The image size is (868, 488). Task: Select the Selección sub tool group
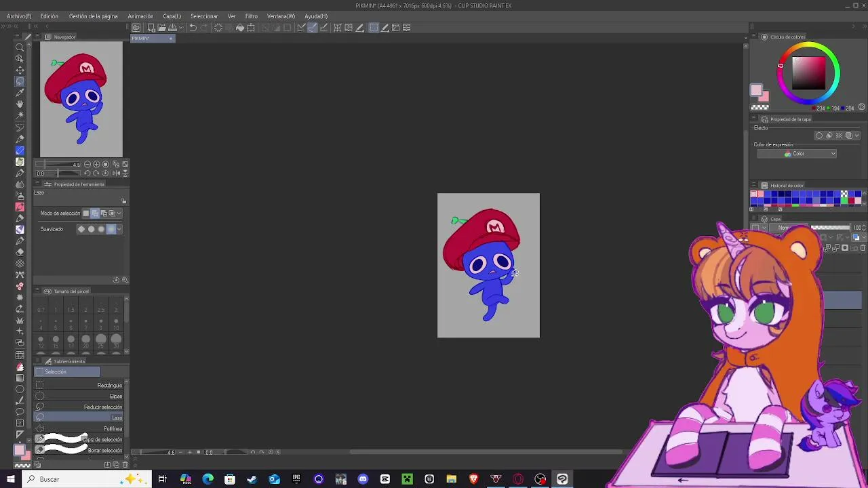pos(67,372)
